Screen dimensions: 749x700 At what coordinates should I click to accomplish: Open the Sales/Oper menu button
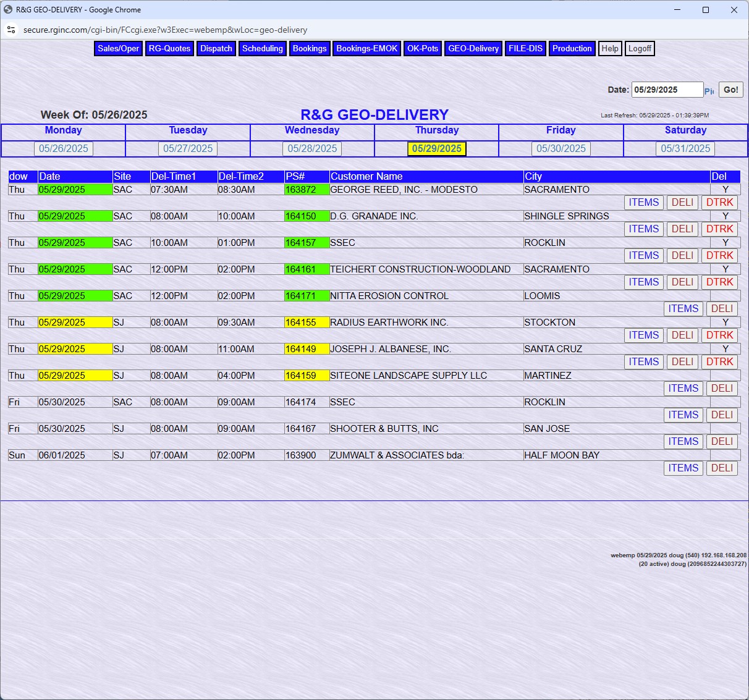(x=119, y=49)
